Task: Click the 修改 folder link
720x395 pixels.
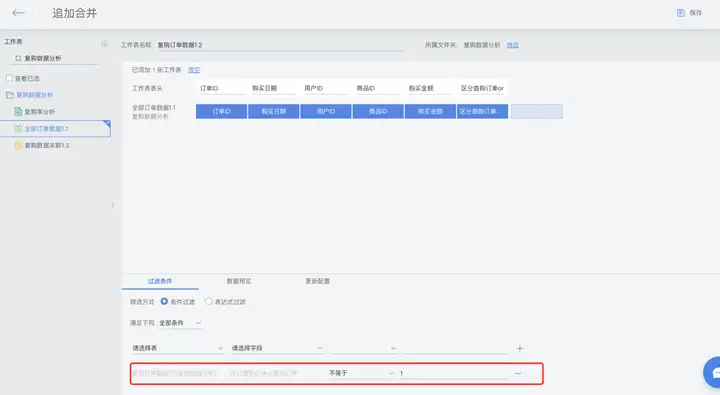Action: tap(512, 45)
